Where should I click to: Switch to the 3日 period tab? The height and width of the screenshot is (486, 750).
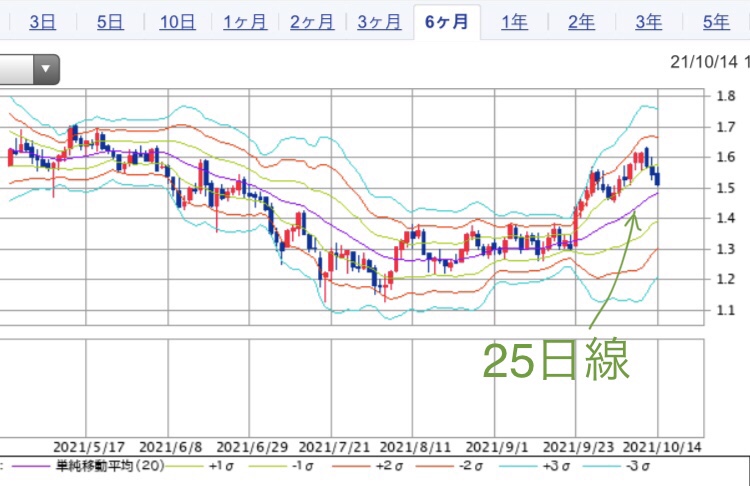43,22
